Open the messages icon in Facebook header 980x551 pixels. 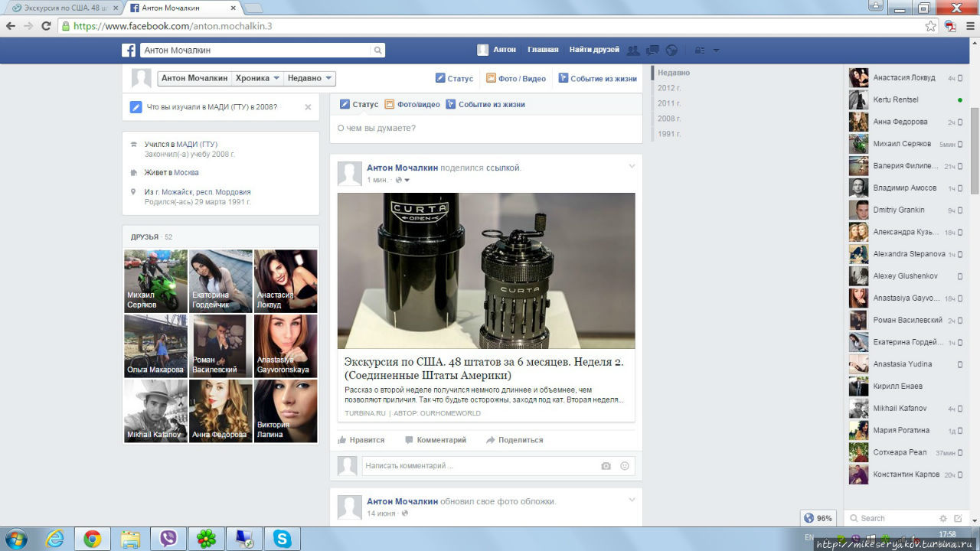coord(652,51)
